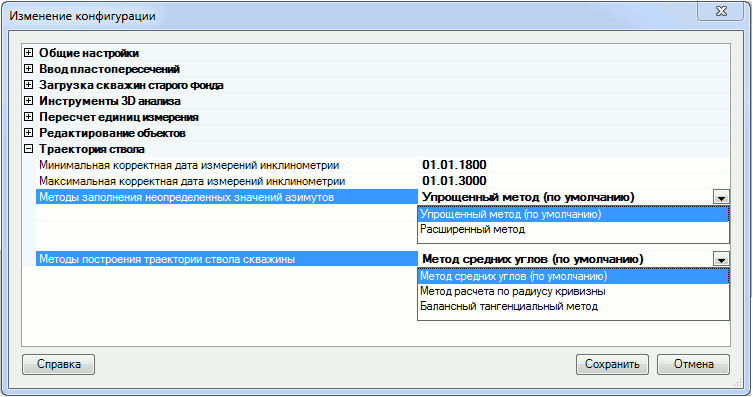This screenshot has width=753, height=397.
Task: Click bold value Упрощенный метод (по умолчанию)
Action: click(x=528, y=197)
